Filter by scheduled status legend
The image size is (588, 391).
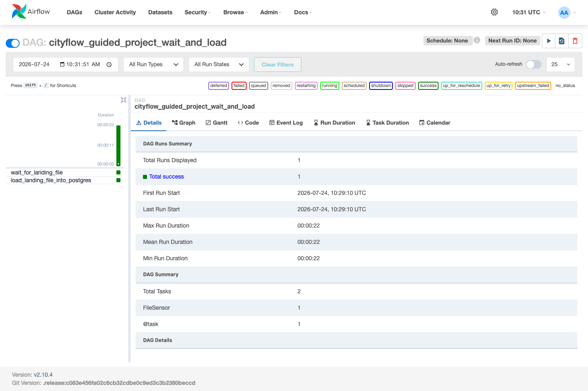tap(354, 85)
